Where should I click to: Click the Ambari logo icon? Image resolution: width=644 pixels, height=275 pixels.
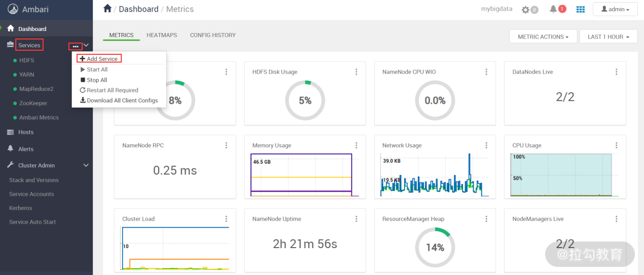click(x=13, y=10)
